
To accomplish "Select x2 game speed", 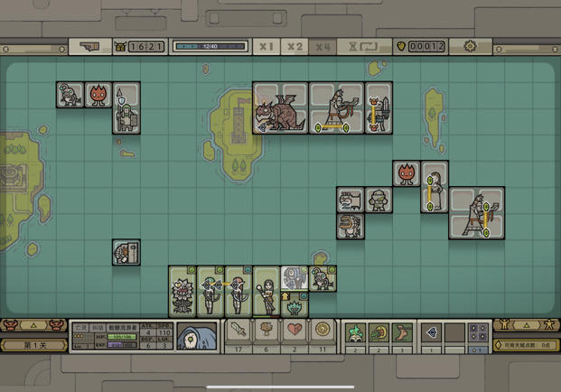I will [x=295, y=46].
